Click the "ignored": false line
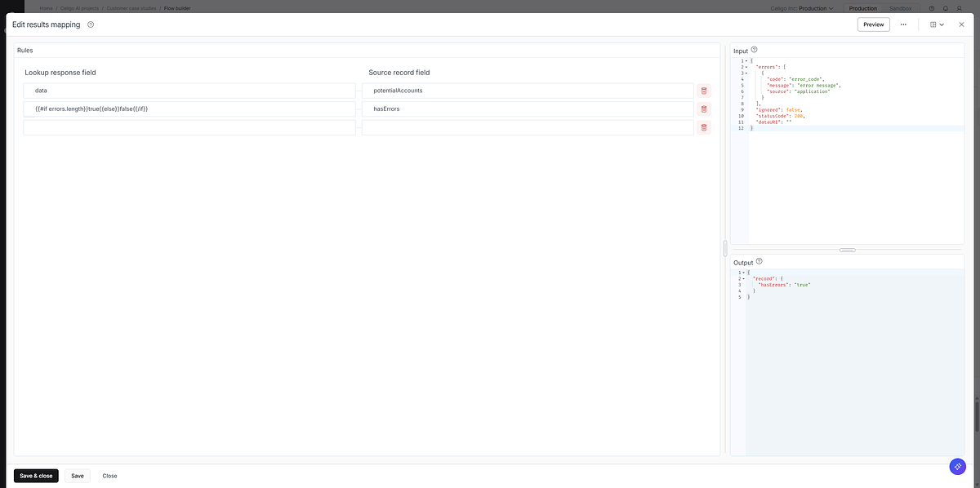This screenshot has height=488, width=980. click(780, 109)
